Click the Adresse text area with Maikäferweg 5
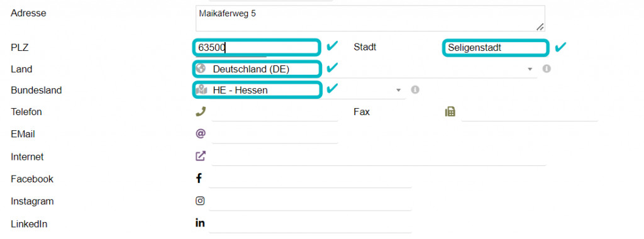 [370, 18]
